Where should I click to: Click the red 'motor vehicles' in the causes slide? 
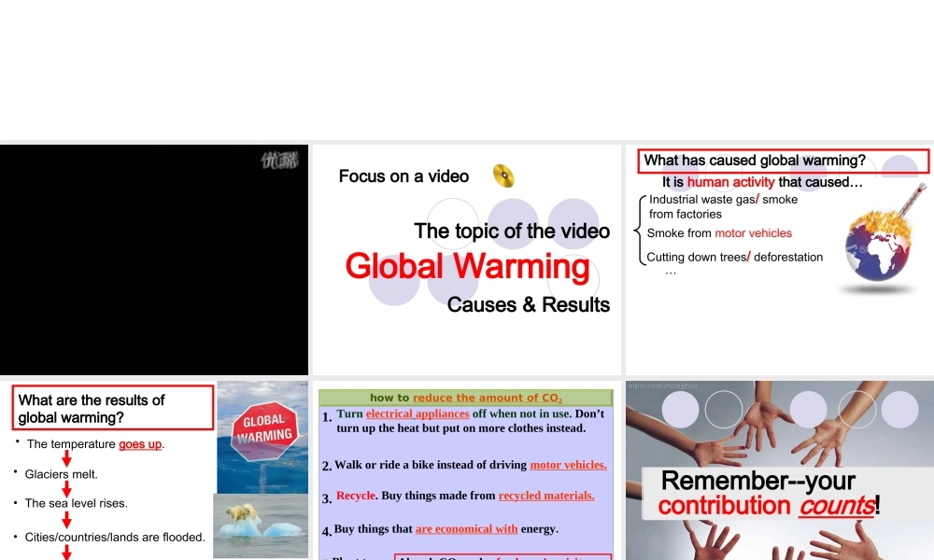pos(753,233)
